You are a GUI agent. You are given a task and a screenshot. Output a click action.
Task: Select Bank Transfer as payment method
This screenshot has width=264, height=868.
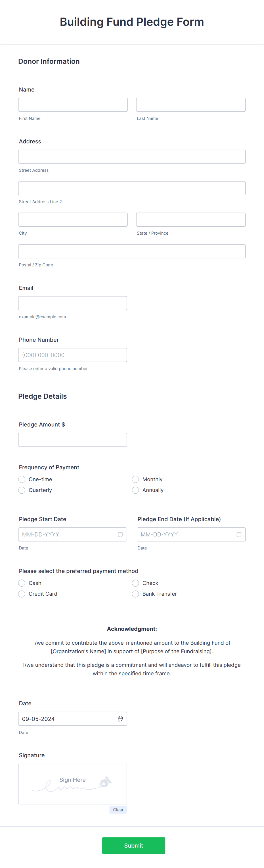[x=135, y=594]
